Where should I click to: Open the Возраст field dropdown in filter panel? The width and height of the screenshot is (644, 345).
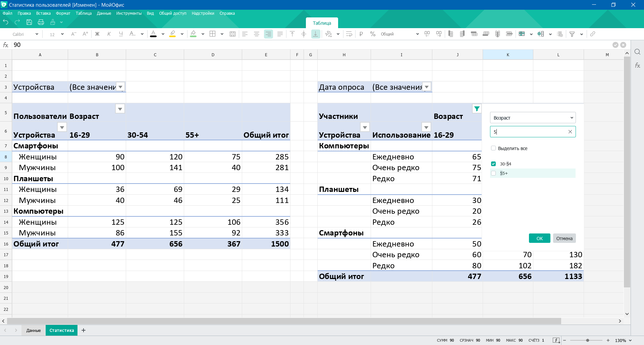(533, 118)
